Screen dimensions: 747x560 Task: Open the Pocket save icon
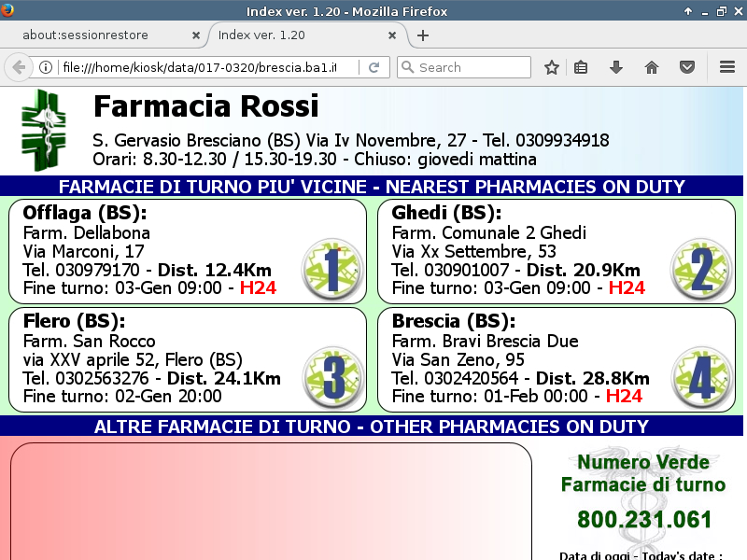click(x=687, y=67)
